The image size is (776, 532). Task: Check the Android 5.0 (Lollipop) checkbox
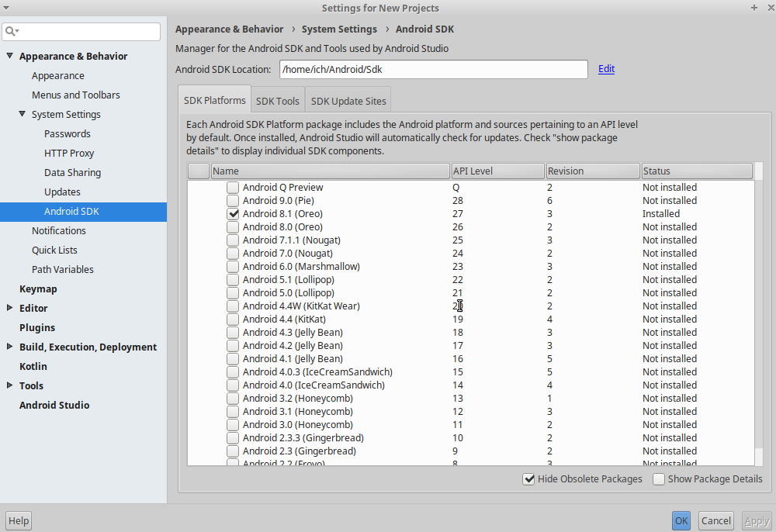tap(233, 292)
